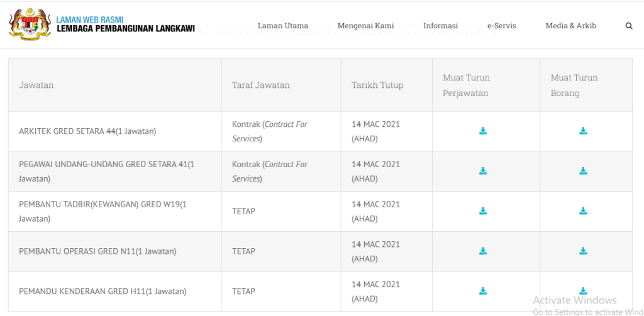Download job description for PEMBANTU OPERASI N11
Viewport: 644px width, 316px height.
coord(483,251)
